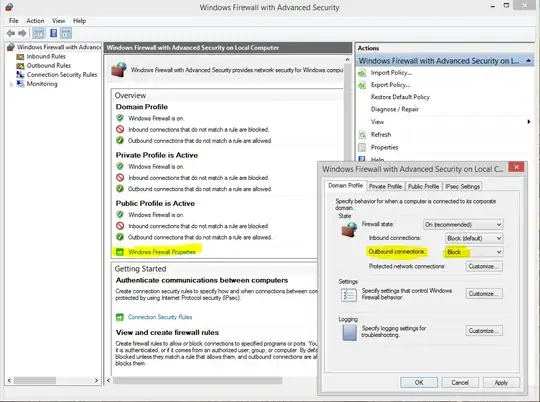Viewport: 540px width, 402px height.
Task: Click OK in the properties dialog
Action: [x=419, y=382]
